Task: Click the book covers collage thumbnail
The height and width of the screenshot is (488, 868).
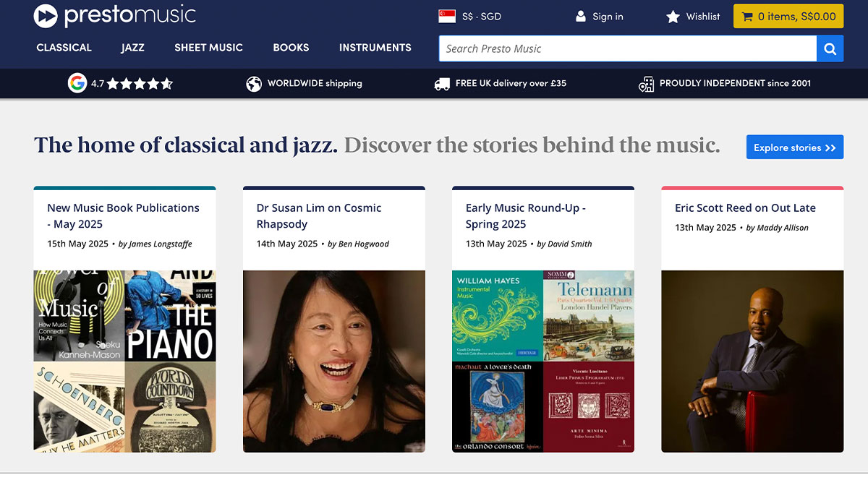Action: 124,361
